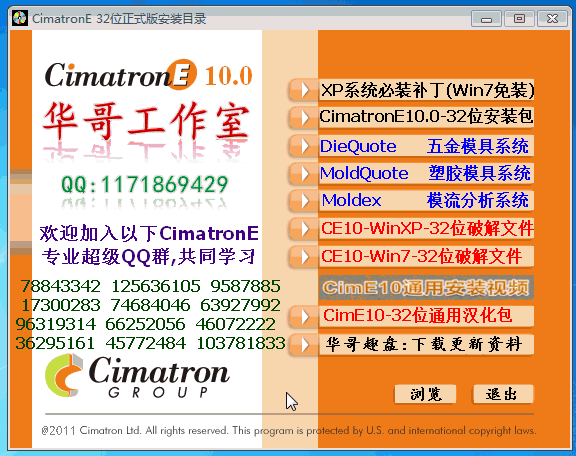
Task: Click the Cimatron Group logo
Action: pyautogui.click(x=137, y=376)
